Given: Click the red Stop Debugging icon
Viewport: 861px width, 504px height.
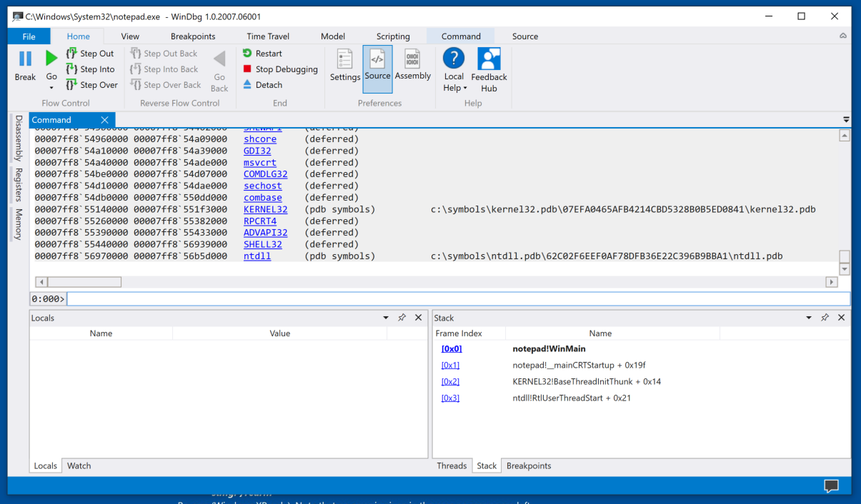Looking at the screenshot, I should point(247,69).
